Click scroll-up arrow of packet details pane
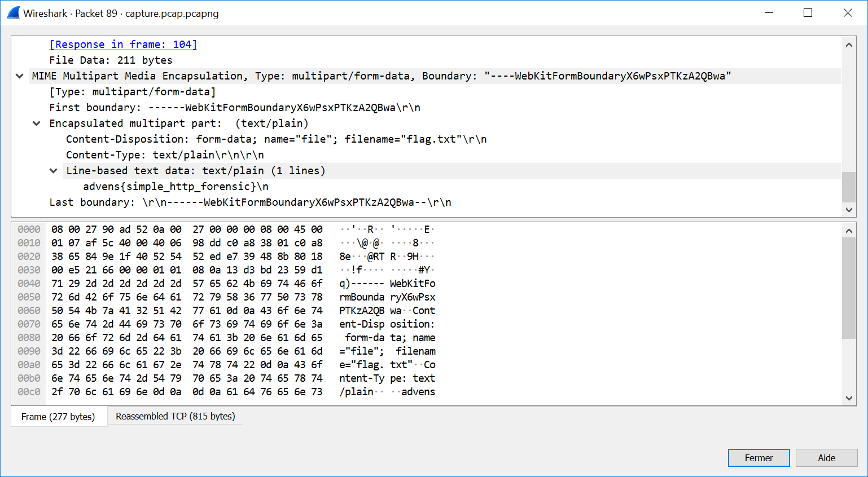 [849, 45]
